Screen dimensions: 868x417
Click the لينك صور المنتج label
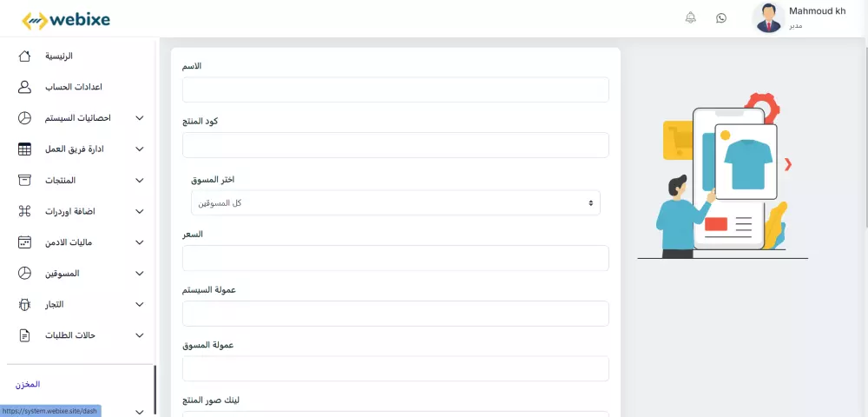210,400
